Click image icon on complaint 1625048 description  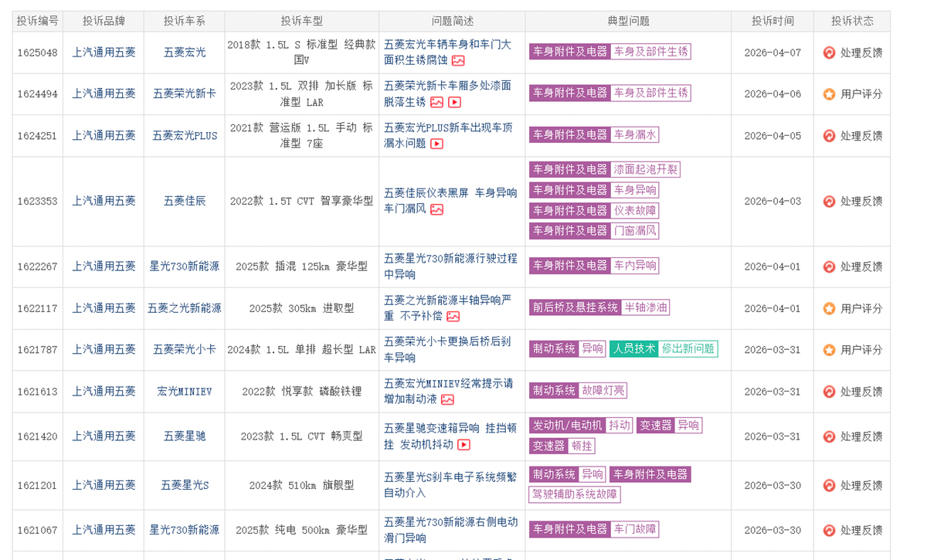[x=458, y=60]
